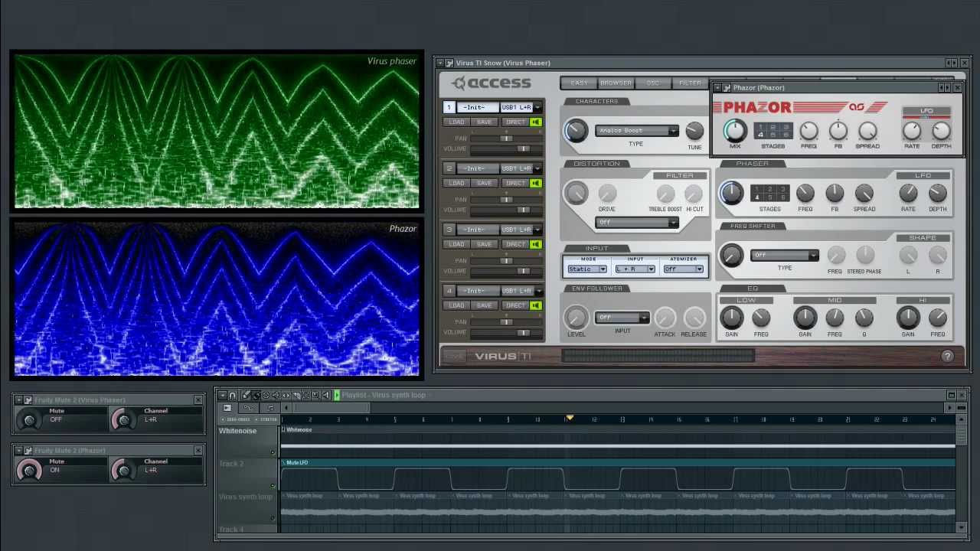
Task: Open the part 3 output dropdown showing USB1 L+R
Action: click(x=521, y=230)
